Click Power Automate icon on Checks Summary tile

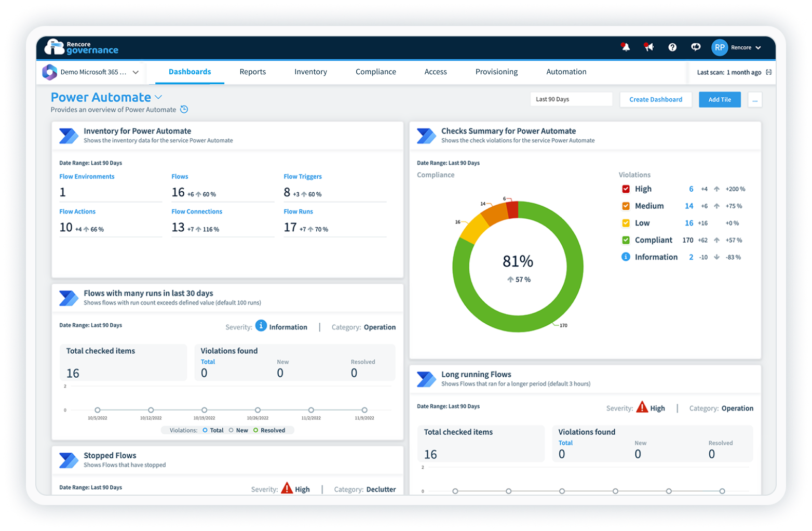[426, 136]
